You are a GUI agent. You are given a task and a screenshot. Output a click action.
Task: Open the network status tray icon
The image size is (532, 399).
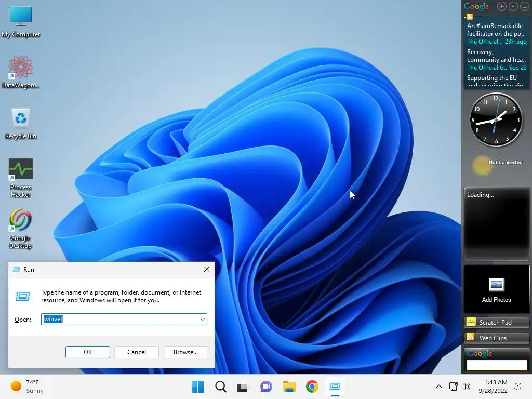tap(453, 387)
